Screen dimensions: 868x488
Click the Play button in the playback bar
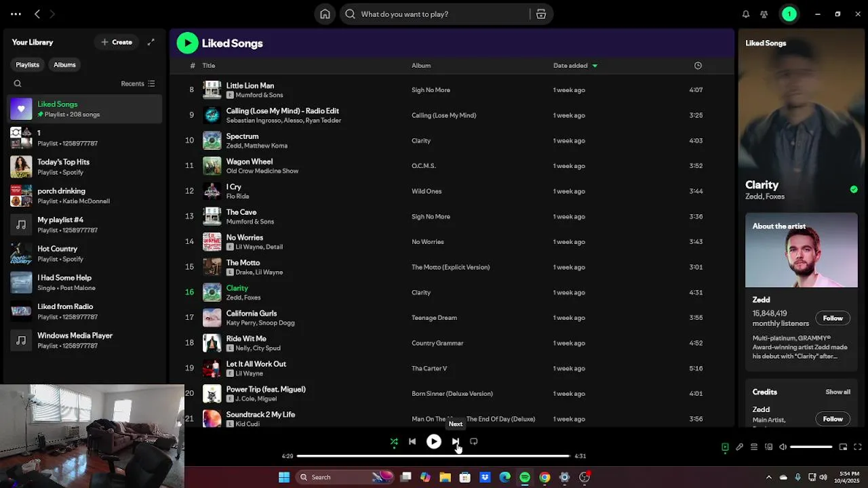[x=433, y=442]
